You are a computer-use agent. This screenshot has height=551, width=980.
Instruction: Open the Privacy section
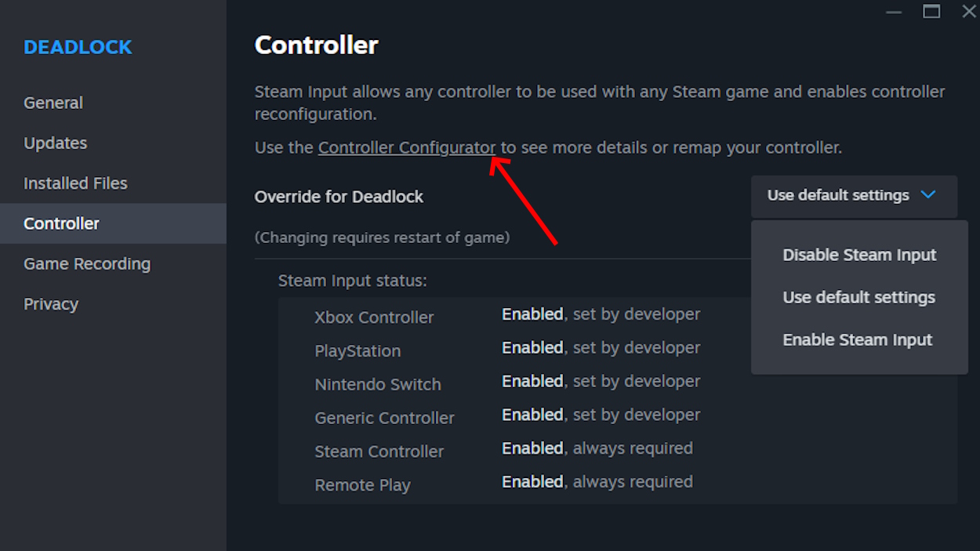[51, 303]
